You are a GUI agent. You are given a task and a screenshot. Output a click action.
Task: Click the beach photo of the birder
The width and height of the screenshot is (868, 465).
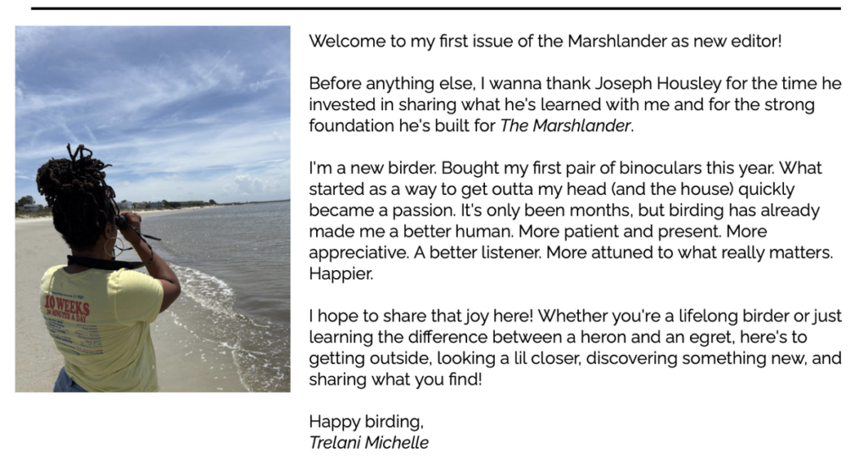pos(153,209)
